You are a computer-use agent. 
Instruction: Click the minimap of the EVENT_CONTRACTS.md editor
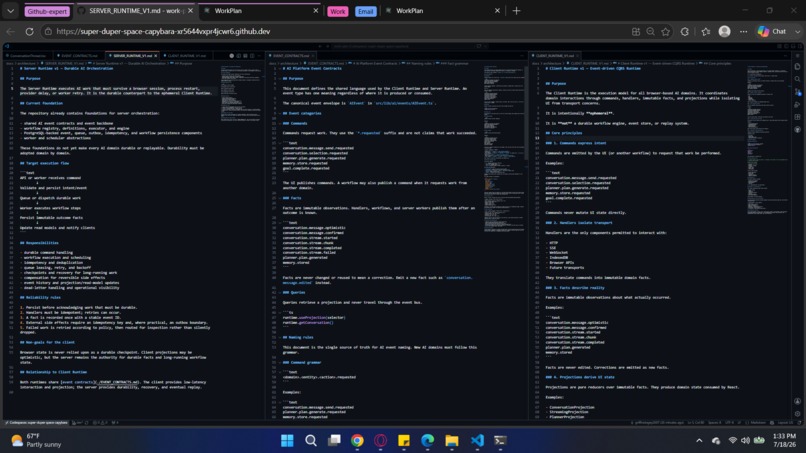503,149
